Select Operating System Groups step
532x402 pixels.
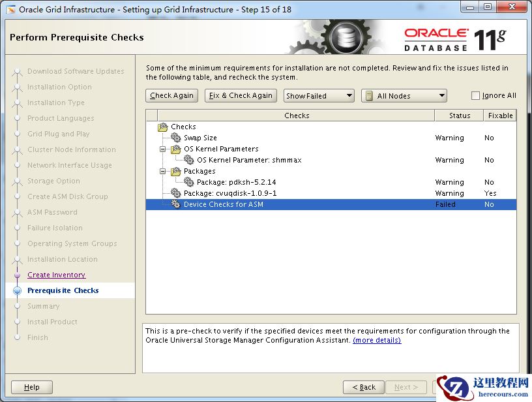[72, 243]
